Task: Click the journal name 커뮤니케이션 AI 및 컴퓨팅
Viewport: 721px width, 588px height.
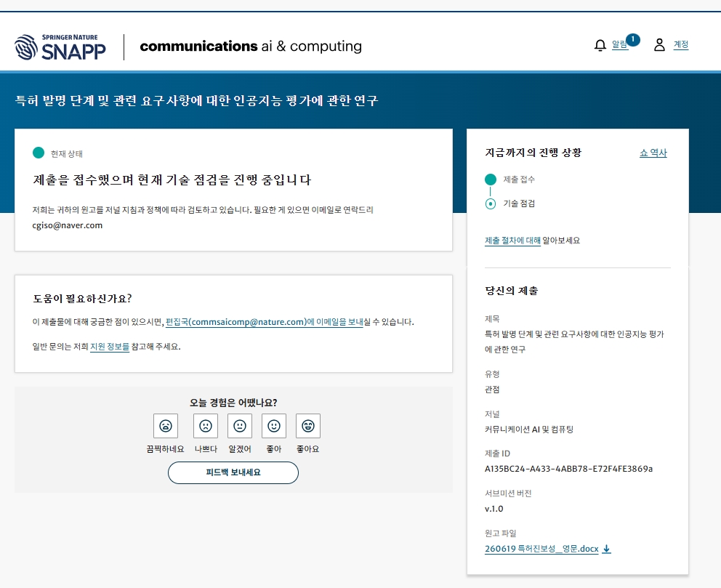Action: pyautogui.click(x=529, y=430)
